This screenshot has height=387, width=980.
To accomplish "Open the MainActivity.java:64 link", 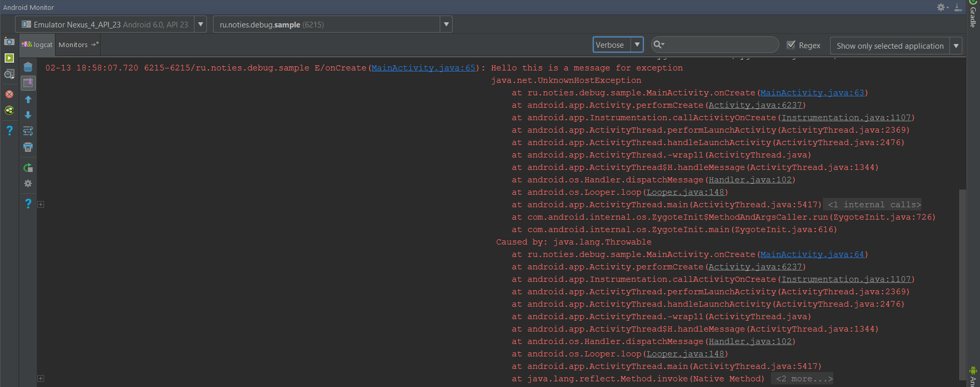I will click(812, 254).
